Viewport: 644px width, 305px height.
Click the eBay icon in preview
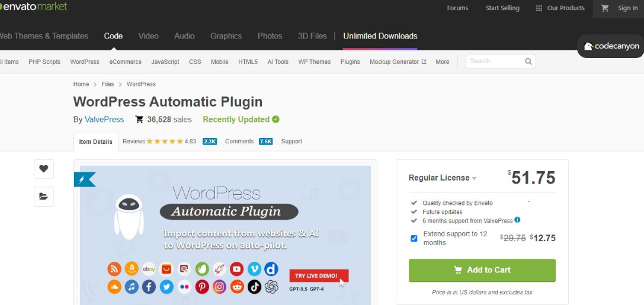pos(149,269)
